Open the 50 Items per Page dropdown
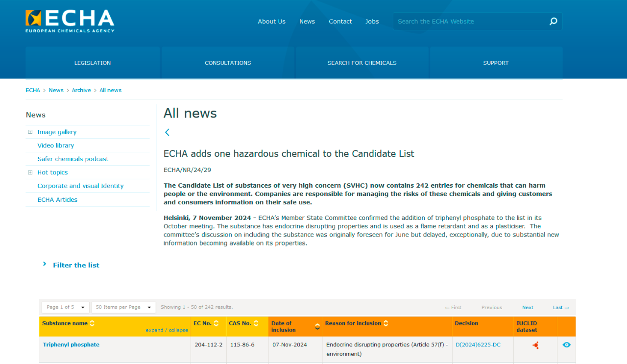Viewport: 627px width, 364px height. pos(123,307)
